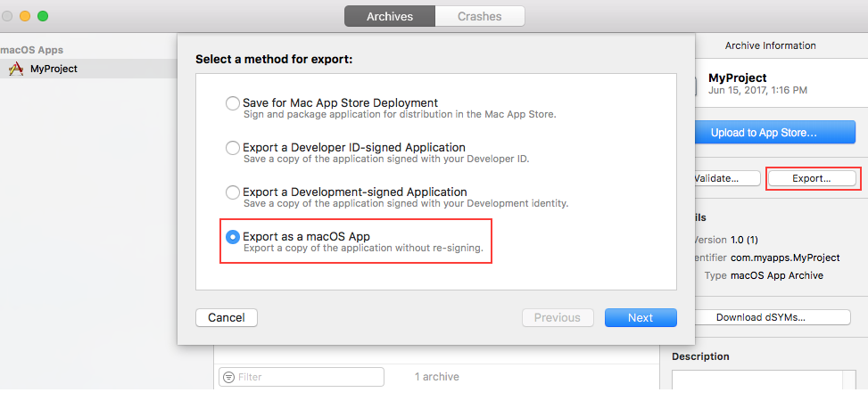This screenshot has width=868, height=417.
Task: Select Save for Mac App Store Deployment
Action: coord(233,103)
